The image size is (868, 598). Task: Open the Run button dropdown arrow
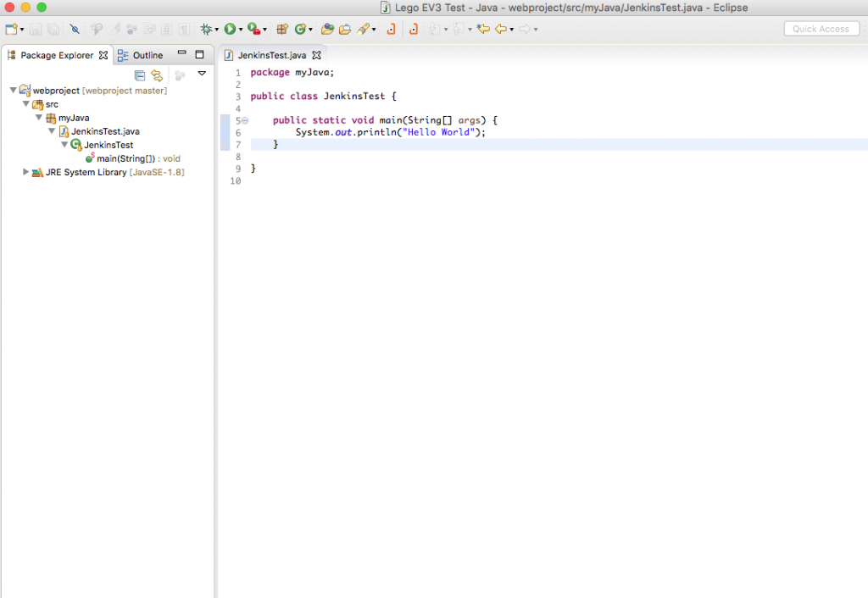tap(241, 28)
